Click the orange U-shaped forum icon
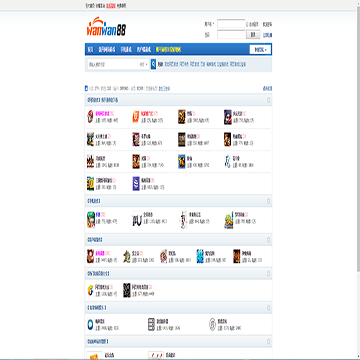360x360 pixels. tap(135, 117)
